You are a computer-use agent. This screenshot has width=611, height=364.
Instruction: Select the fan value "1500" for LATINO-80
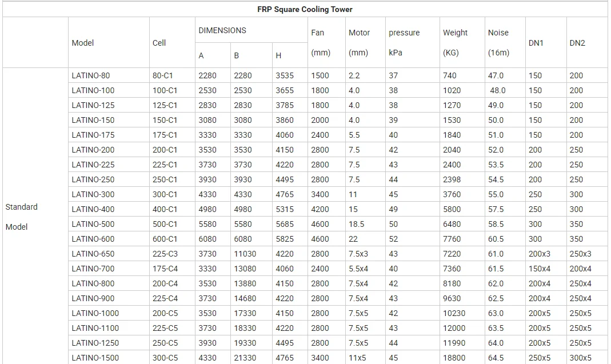tap(320, 75)
